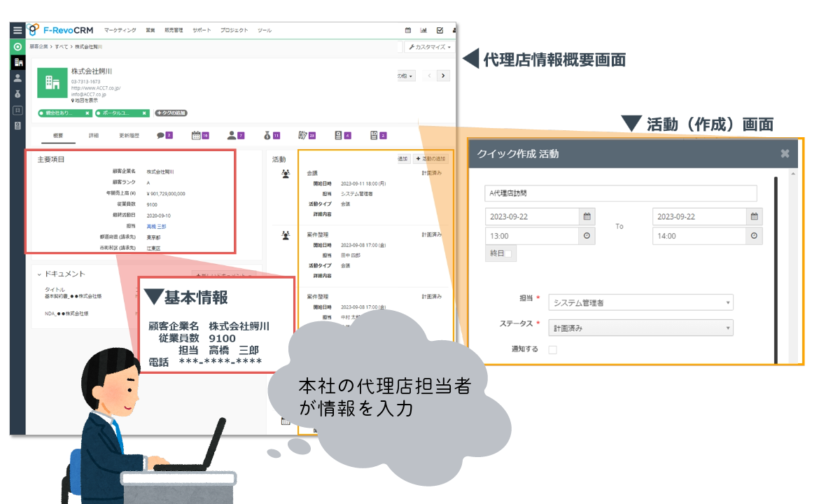This screenshot has height=504, width=840.
Task: Collapse the ドキュメント section chevron
Action: pyautogui.click(x=39, y=274)
